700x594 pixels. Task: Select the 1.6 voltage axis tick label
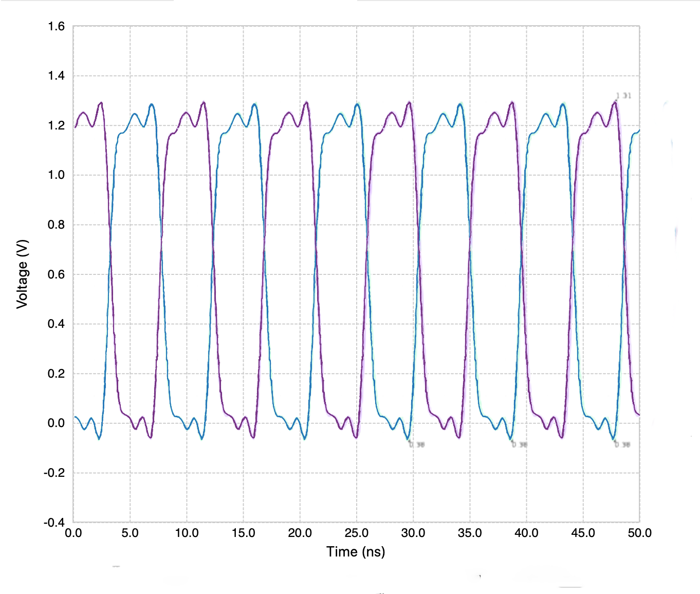coord(57,26)
